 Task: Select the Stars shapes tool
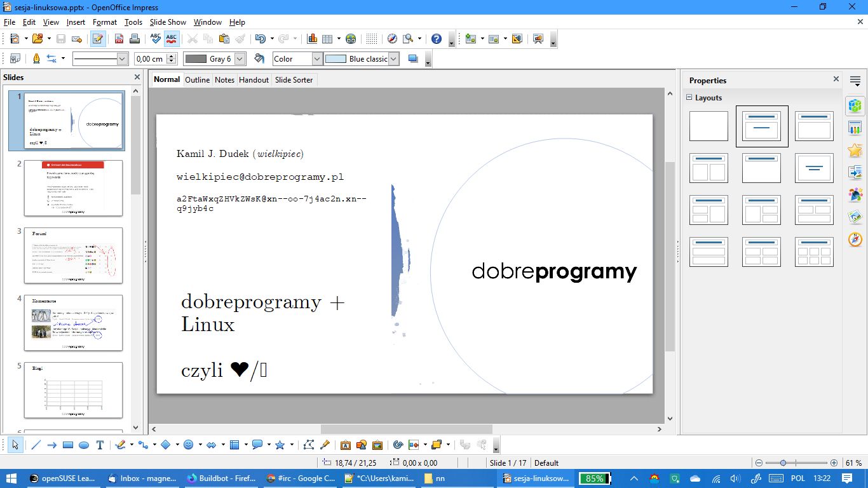click(x=280, y=445)
